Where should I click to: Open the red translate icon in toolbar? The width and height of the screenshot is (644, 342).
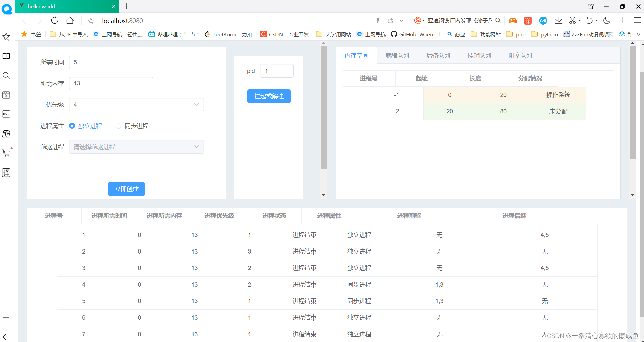(x=528, y=20)
